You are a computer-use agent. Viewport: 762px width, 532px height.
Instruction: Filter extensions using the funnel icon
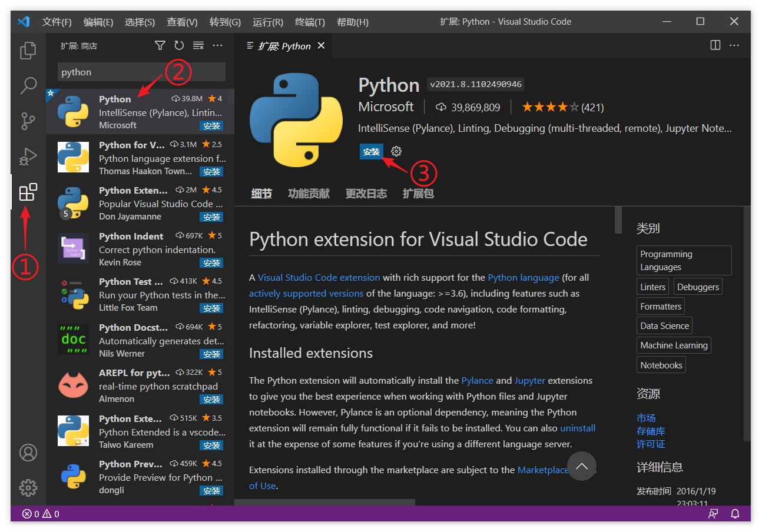click(x=160, y=45)
